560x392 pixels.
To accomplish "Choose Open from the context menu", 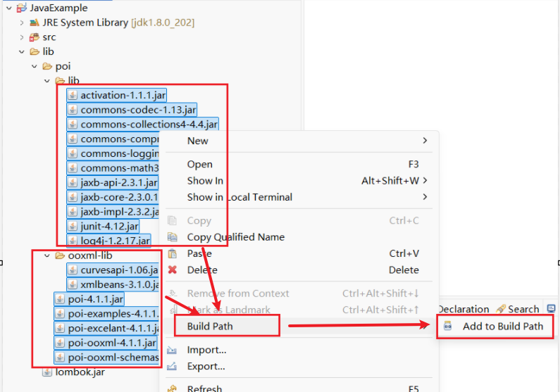I will click(x=299, y=165).
